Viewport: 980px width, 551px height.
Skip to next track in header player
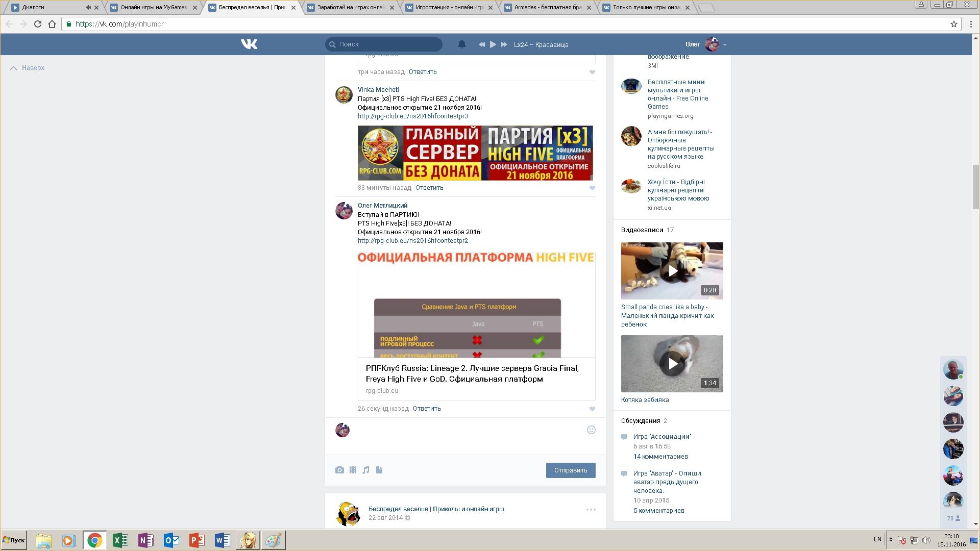coord(504,44)
